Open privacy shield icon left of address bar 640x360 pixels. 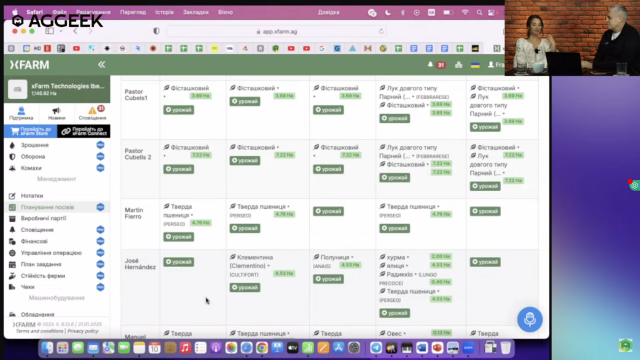pyautogui.click(x=156, y=31)
